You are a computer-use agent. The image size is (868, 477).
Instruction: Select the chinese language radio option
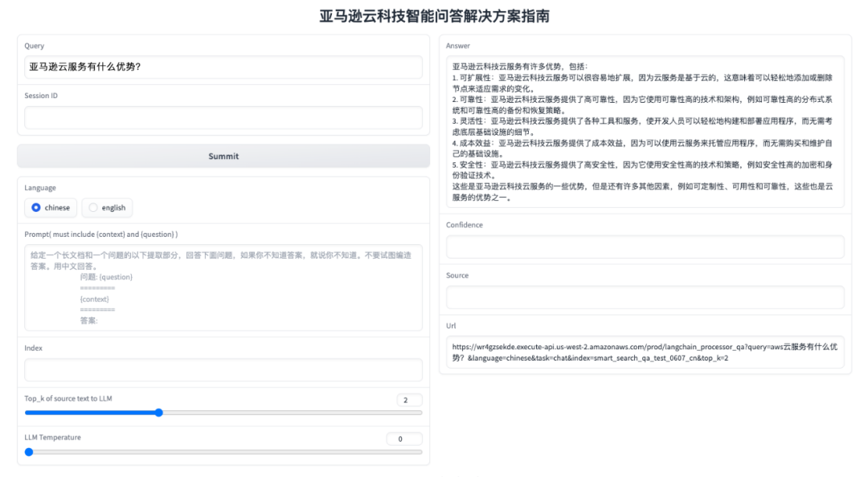tap(51, 207)
